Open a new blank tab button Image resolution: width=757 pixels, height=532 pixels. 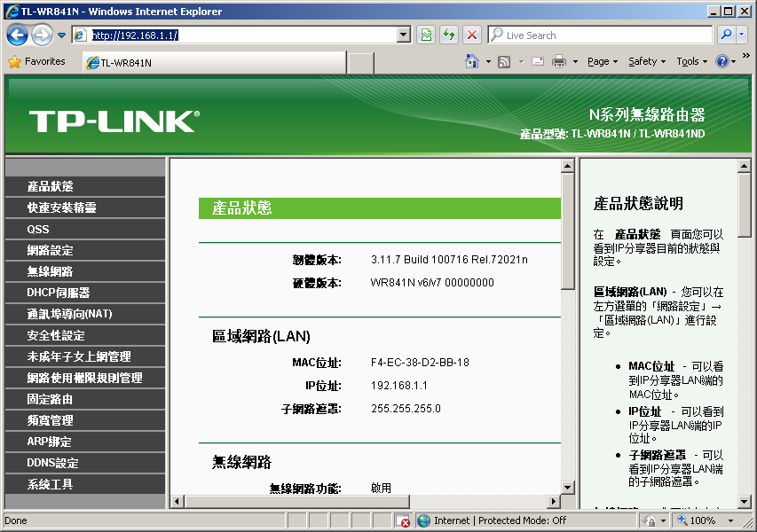[360, 63]
